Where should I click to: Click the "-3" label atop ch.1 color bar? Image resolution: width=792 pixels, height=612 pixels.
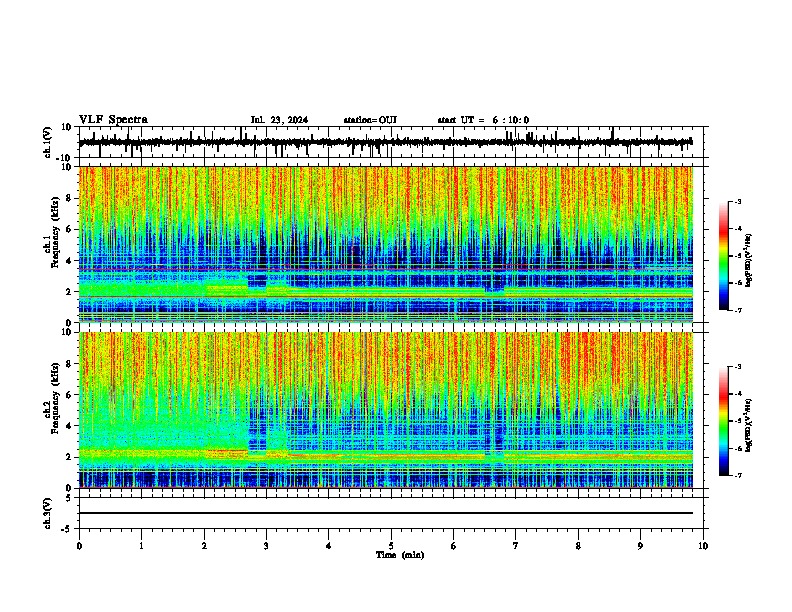737,201
